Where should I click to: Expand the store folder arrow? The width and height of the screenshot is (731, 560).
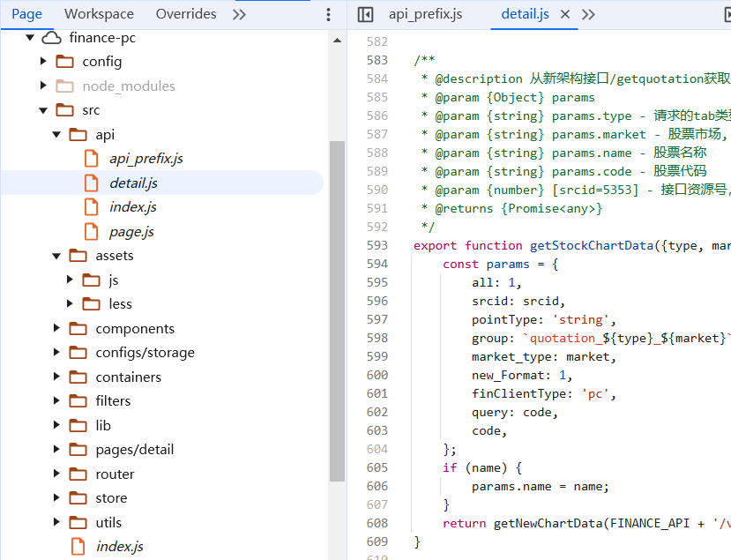click(56, 497)
